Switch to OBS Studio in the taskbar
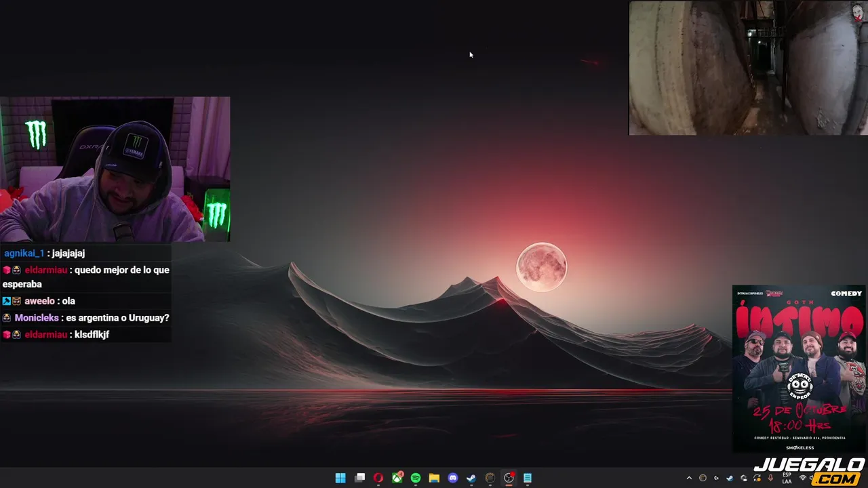 click(509, 478)
